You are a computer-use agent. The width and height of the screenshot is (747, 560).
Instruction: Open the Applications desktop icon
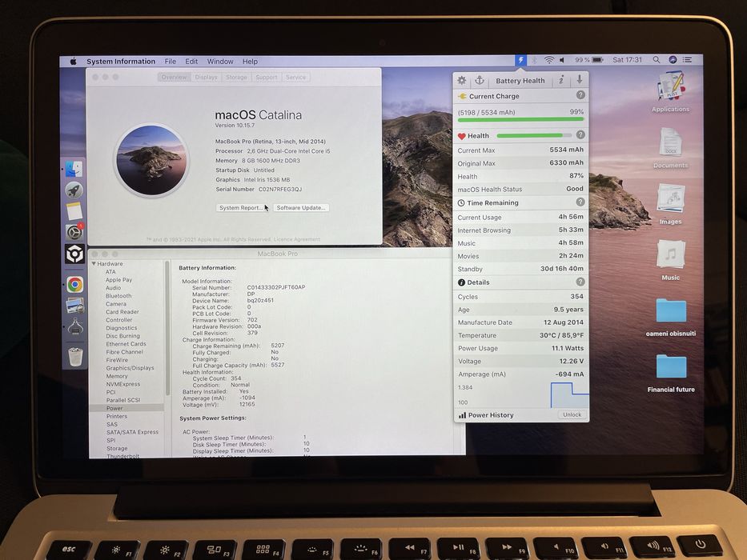(x=670, y=86)
